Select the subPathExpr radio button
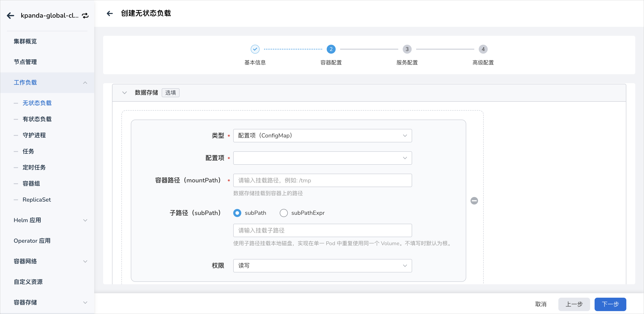The image size is (644, 314). [284, 213]
